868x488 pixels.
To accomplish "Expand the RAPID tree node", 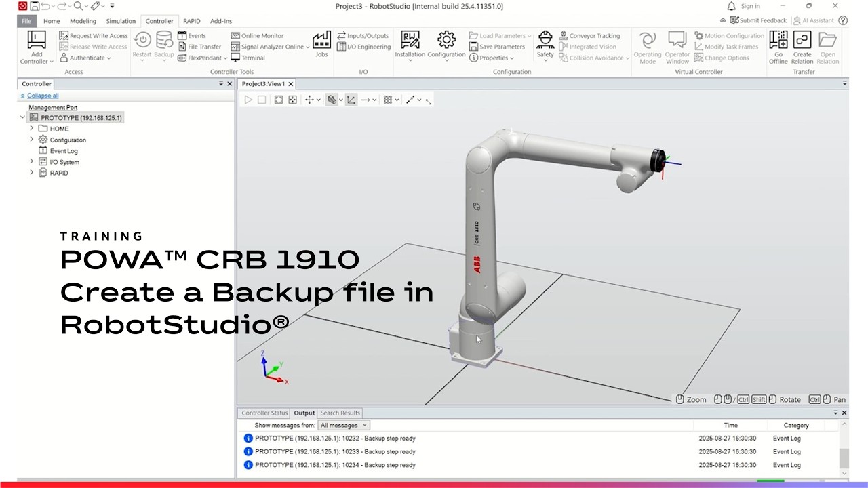I will 31,172.
